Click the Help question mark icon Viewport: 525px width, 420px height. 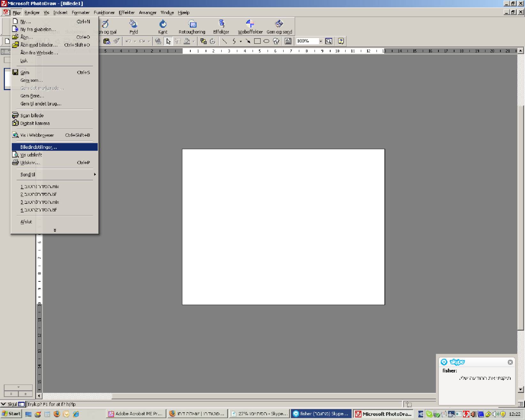pos(341,41)
